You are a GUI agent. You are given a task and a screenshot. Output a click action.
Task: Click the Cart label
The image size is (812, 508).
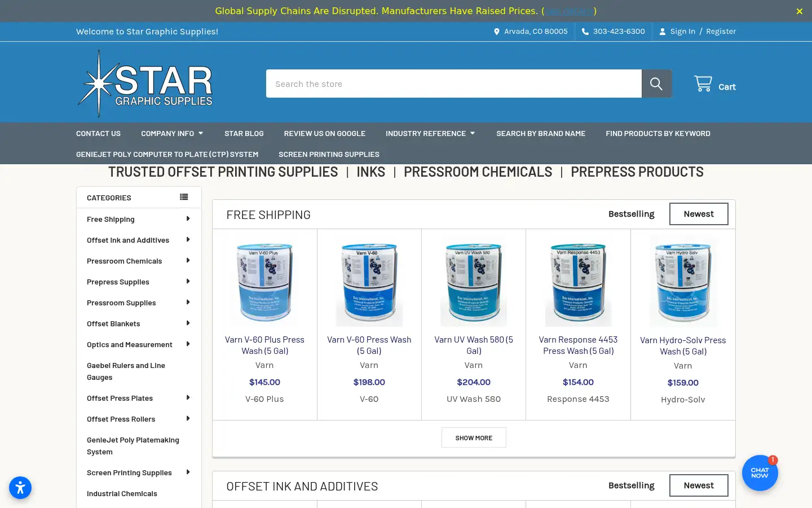(x=727, y=87)
